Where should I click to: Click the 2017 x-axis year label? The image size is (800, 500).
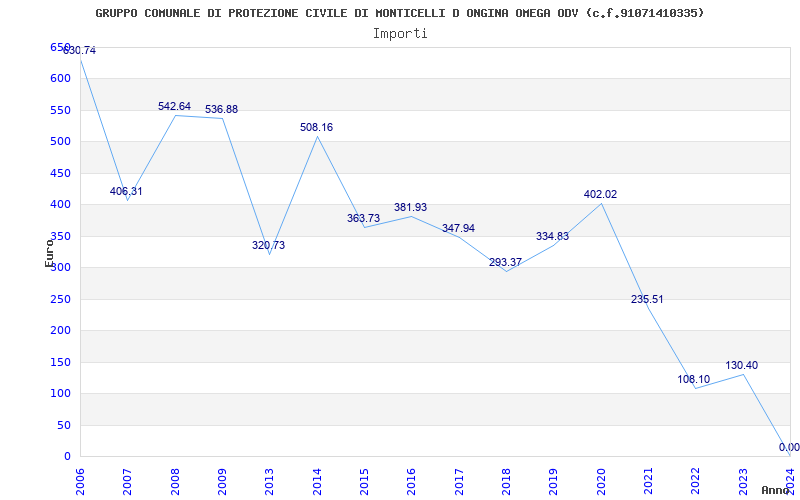pos(459,482)
